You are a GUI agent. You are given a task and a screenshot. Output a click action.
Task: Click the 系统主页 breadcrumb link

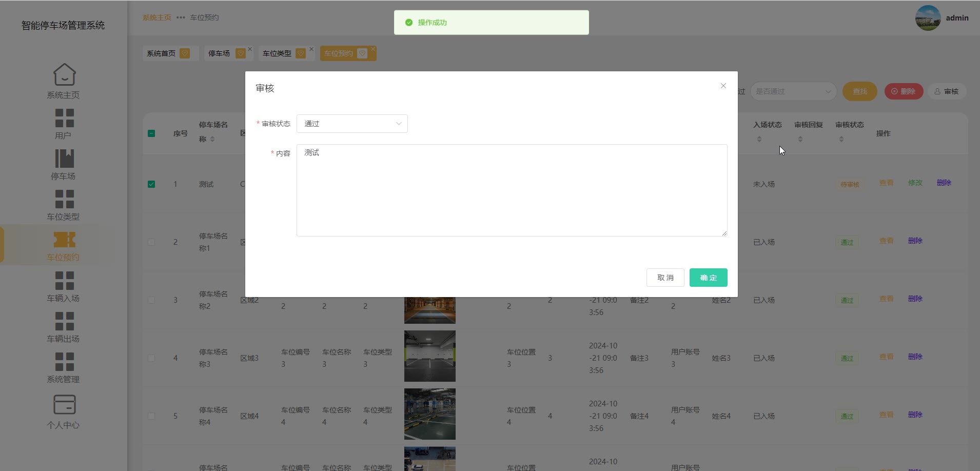(x=157, y=17)
